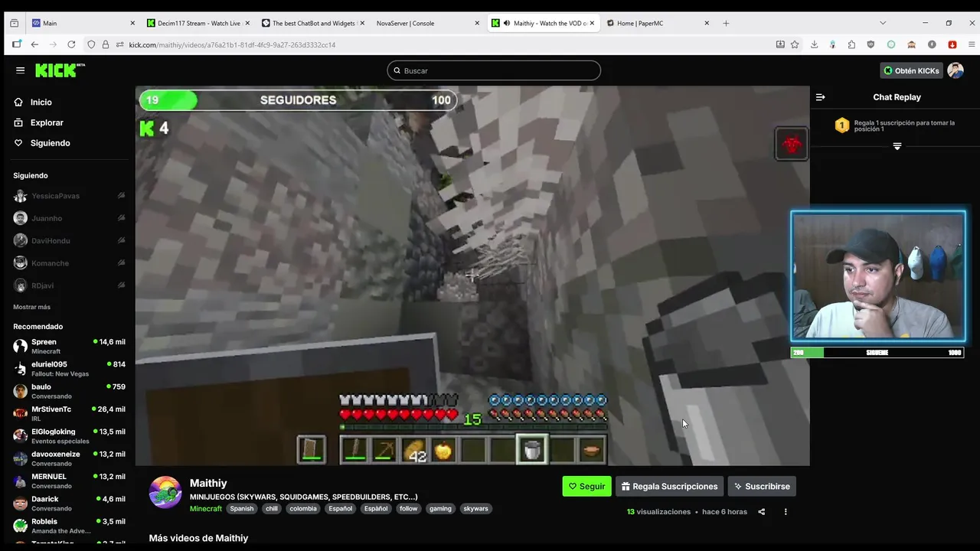Open the Maithiy channel name link
The image size is (980, 551).
click(208, 483)
